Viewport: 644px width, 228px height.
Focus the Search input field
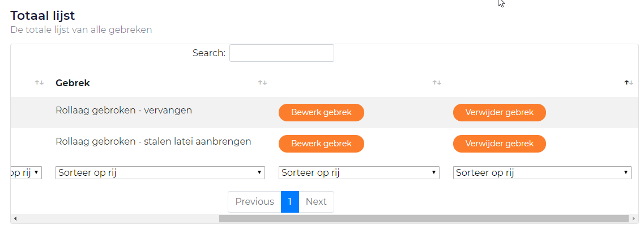tap(282, 53)
